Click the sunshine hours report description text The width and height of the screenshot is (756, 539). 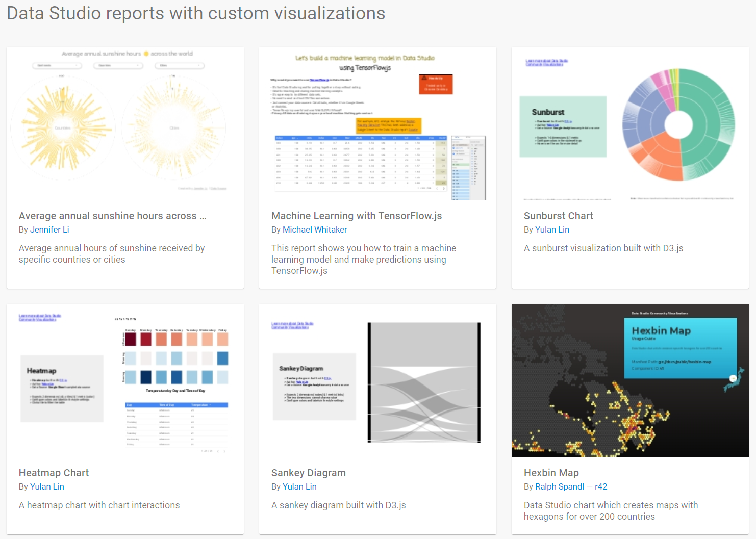coord(112,254)
